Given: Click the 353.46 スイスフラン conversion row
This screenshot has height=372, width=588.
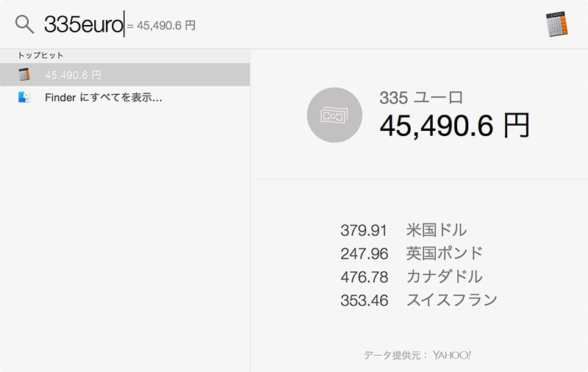Looking at the screenshot, I should pos(419,300).
